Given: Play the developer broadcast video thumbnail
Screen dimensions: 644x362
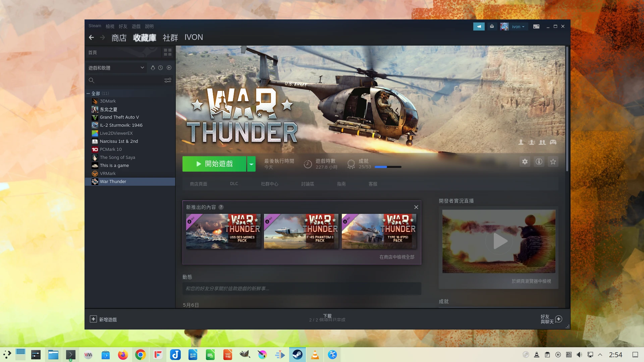Looking at the screenshot, I should (x=499, y=241).
